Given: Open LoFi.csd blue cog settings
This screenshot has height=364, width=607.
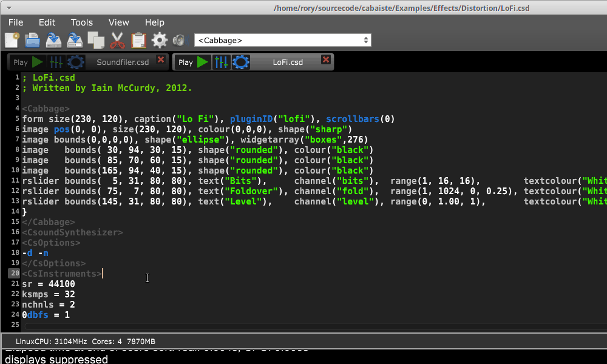Looking at the screenshot, I should (x=241, y=62).
